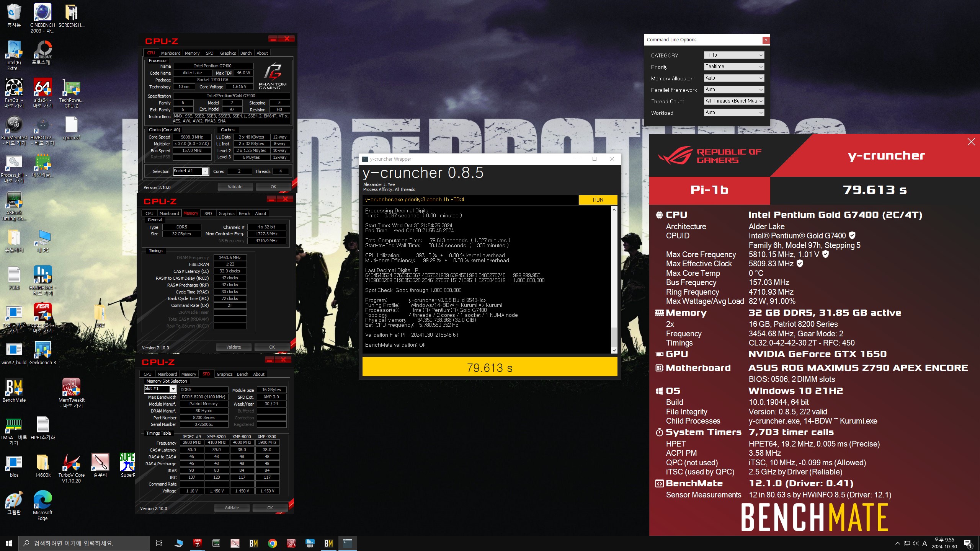980x551 pixels.
Task: Open Microsoft Edge desktop icon
Action: coord(42,505)
